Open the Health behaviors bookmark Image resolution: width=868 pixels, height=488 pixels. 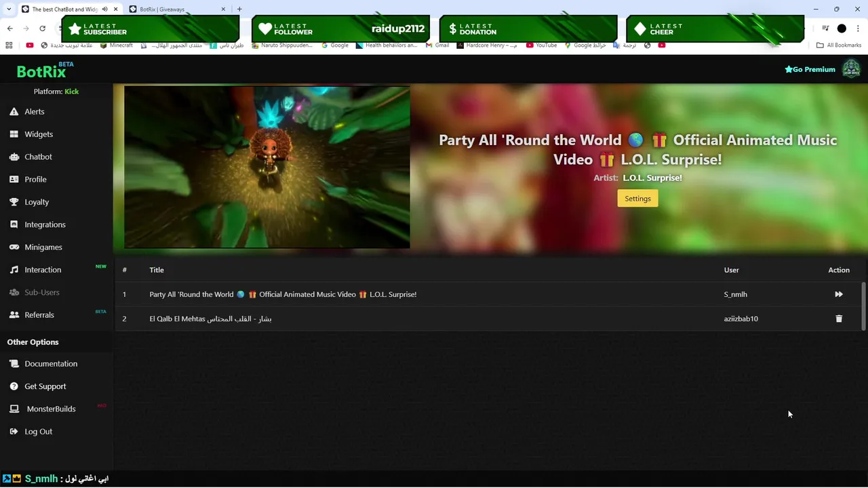pos(387,45)
